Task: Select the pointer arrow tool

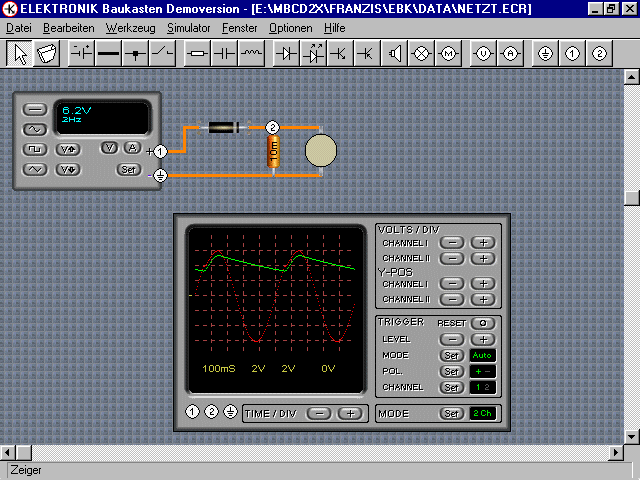Action: coord(21,54)
